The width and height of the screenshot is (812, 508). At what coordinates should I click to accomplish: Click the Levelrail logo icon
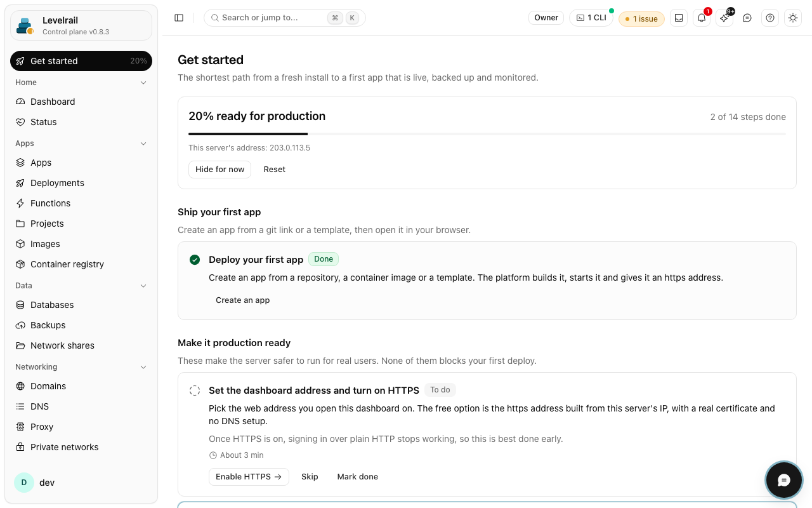click(x=25, y=25)
